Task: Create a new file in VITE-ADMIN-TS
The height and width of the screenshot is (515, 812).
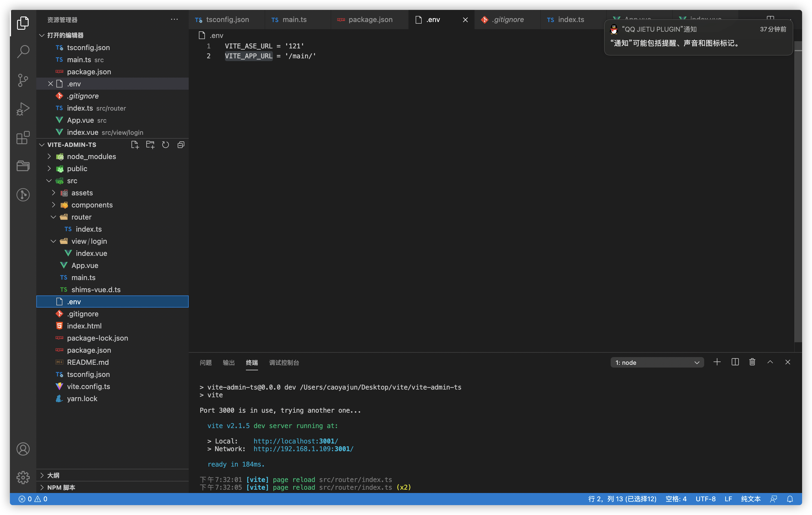Action: [135, 145]
